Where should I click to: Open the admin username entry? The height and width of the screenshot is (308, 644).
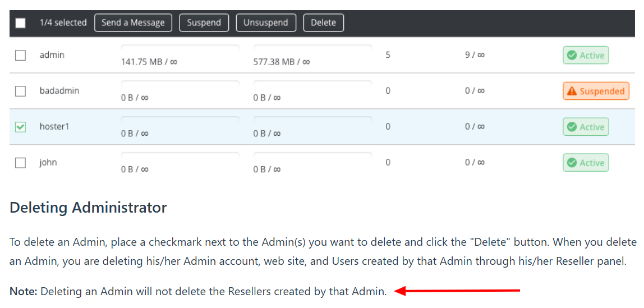point(52,55)
